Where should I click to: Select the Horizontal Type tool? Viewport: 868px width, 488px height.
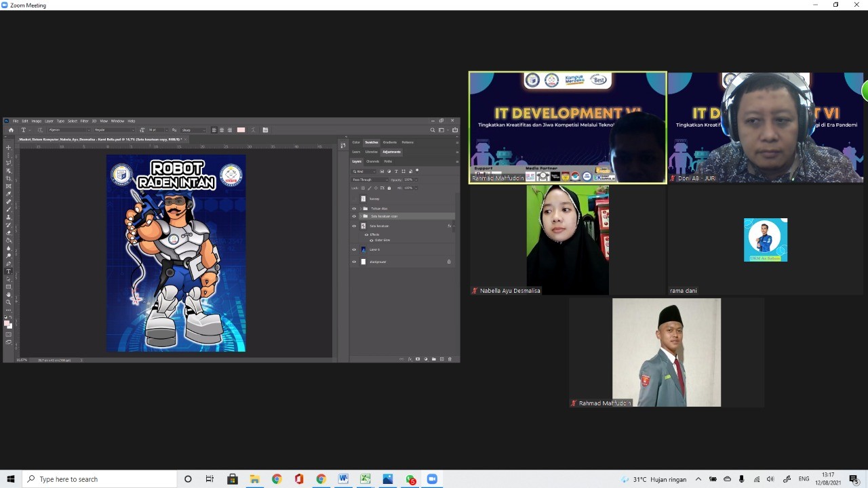9,272
